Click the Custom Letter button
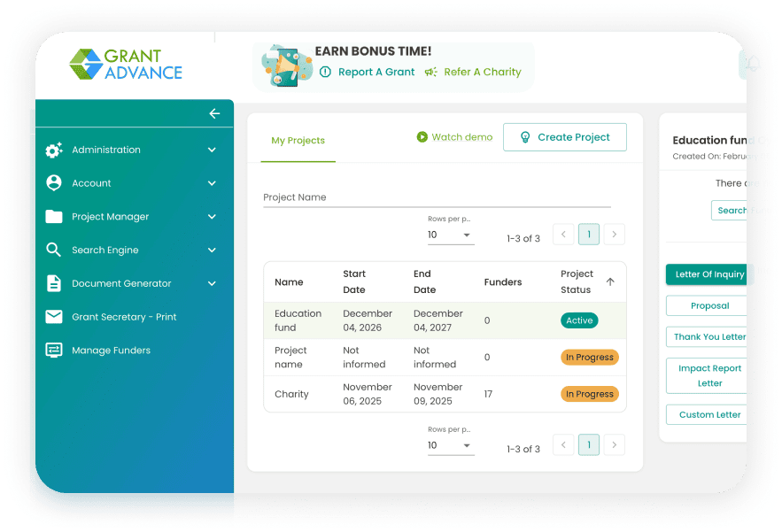The image size is (782, 532). pyautogui.click(x=706, y=414)
